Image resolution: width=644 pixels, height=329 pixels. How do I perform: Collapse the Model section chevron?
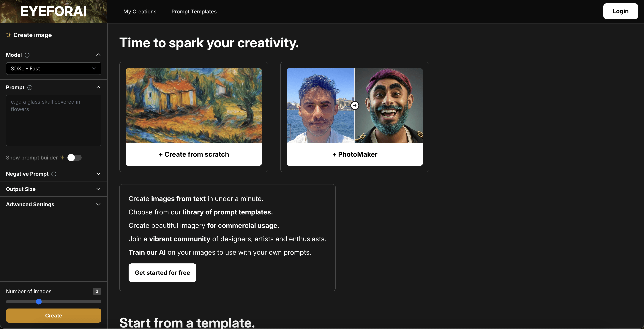pos(98,55)
